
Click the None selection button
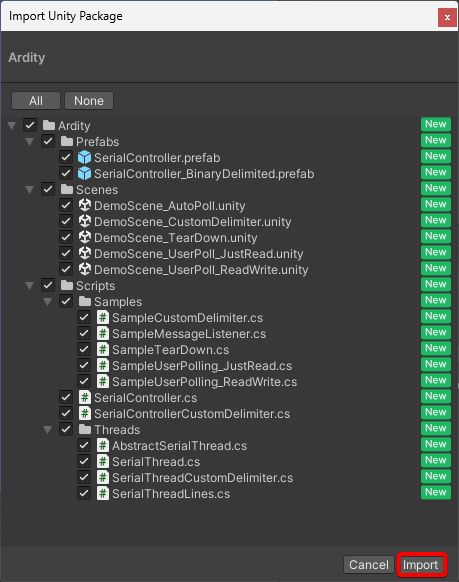89,101
